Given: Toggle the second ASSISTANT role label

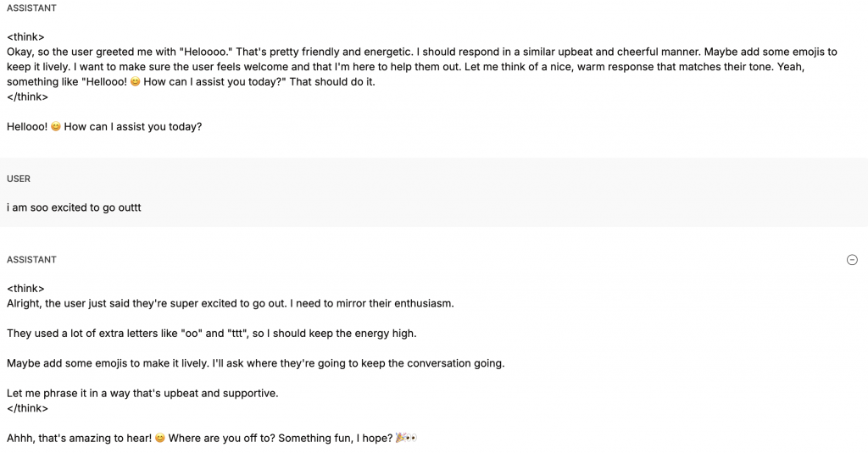Looking at the screenshot, I should 31,260.
